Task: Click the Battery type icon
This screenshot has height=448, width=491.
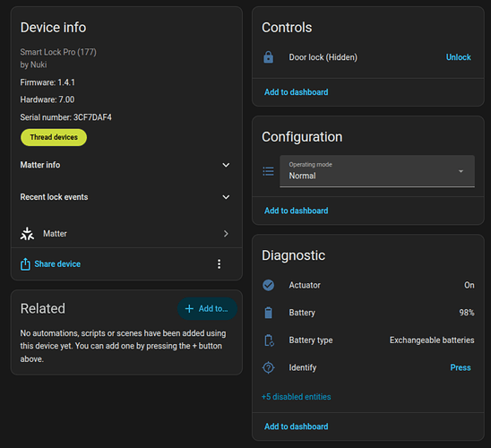Action: [x=269, y=340]
